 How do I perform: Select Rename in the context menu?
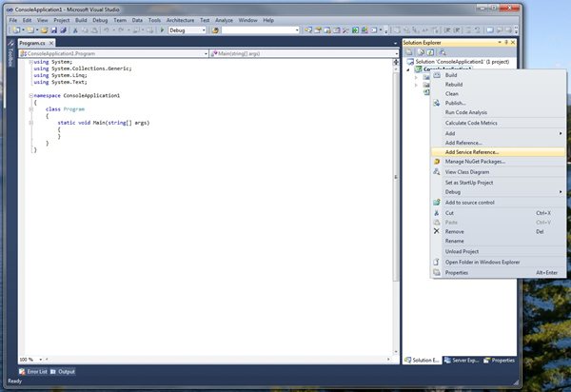498,241
